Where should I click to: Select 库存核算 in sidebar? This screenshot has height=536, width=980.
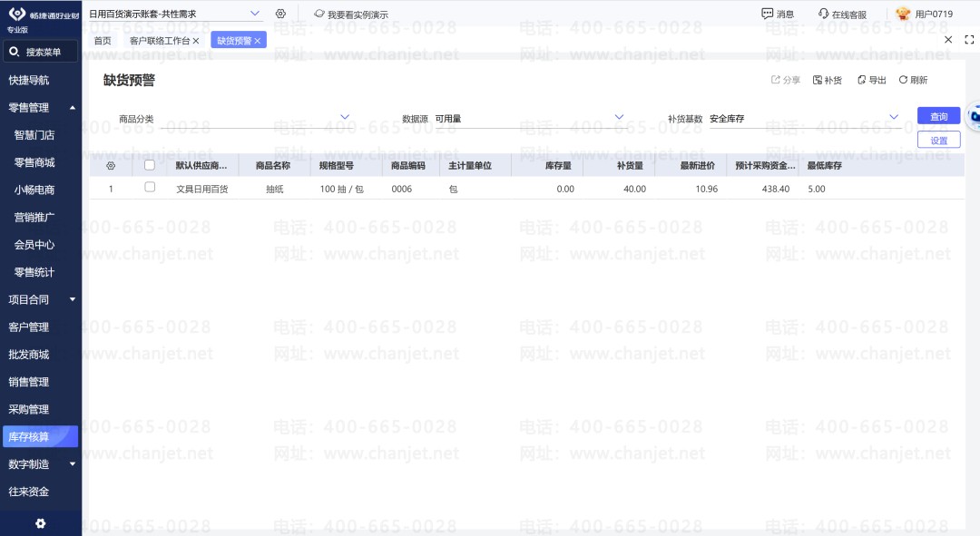(41, 436)
